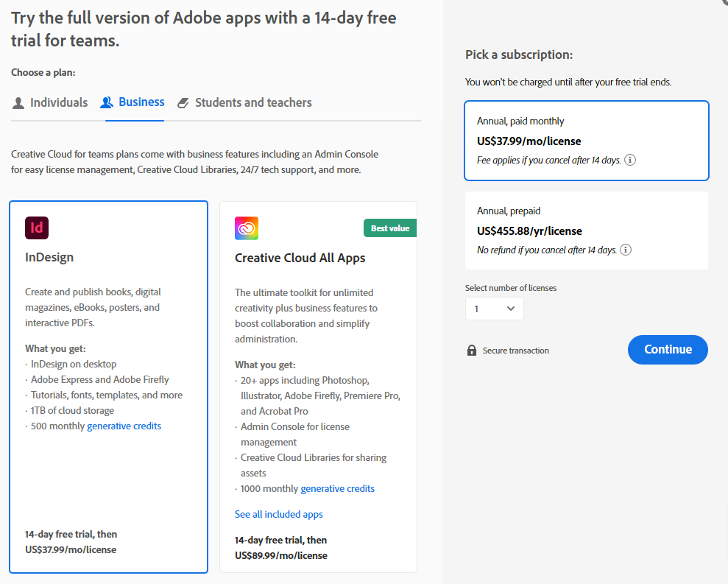
Task: Click the free trial charge notice text
Action: click(x=568, y=82)
